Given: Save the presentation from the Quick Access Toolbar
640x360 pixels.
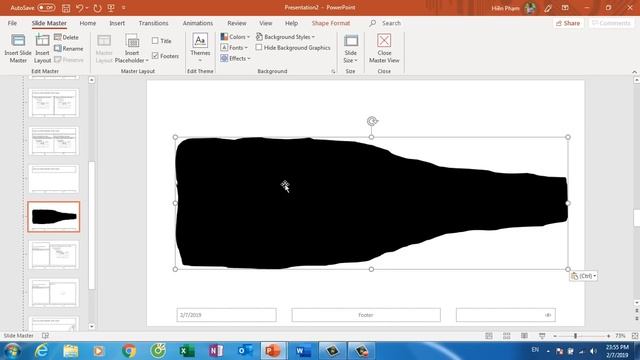Looking at the screenshot, I should click(66, 8).
